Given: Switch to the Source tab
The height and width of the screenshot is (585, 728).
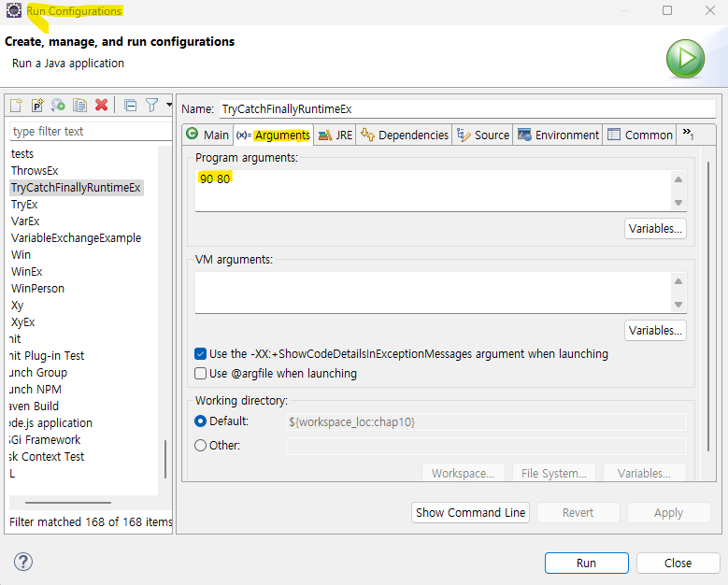Looking at the screenshot, I should click(483, 136).
